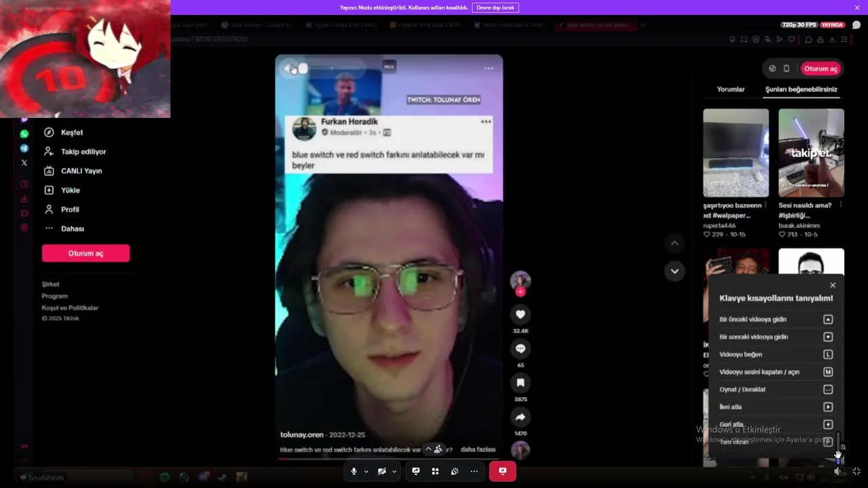This screenshot has height=488, width=868.
Task: Click the share screen icon
Action: (416, 471)
